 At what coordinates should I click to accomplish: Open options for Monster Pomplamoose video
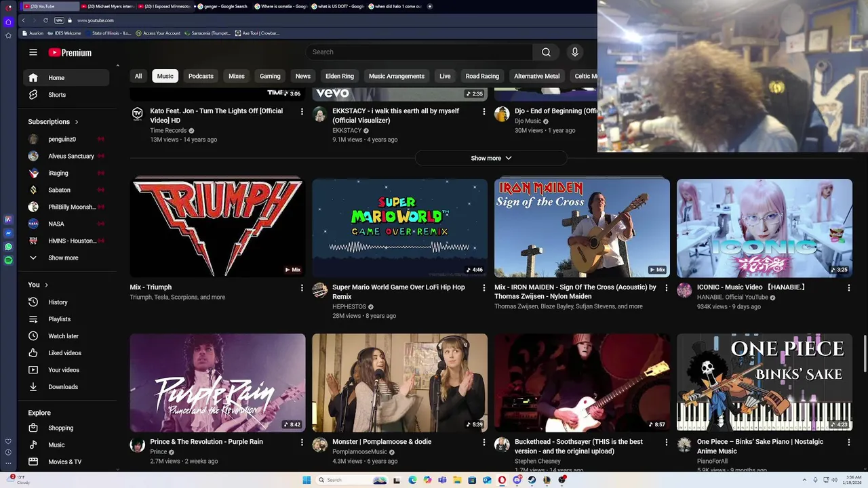(x=484, y=443)
